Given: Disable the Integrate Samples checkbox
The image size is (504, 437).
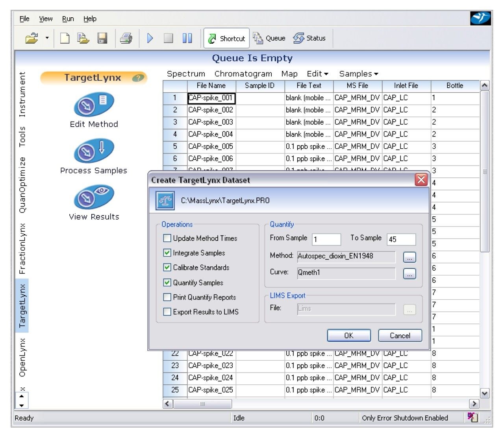Looking at the screenshot, I should click(x=167, y=253).
